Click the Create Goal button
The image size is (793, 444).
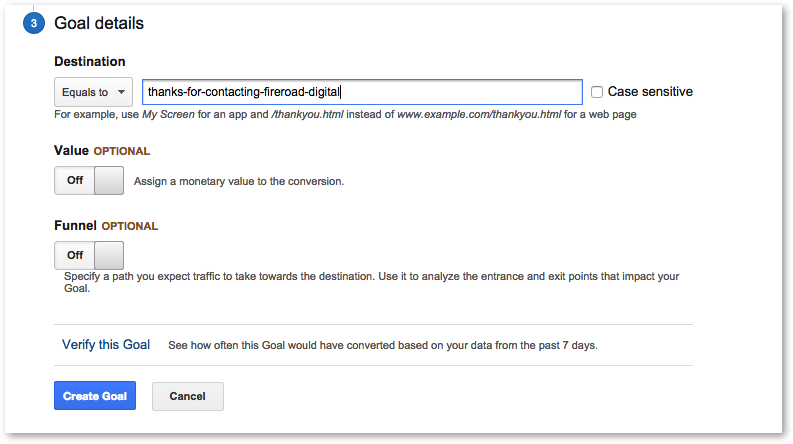[x=95, y=395]
